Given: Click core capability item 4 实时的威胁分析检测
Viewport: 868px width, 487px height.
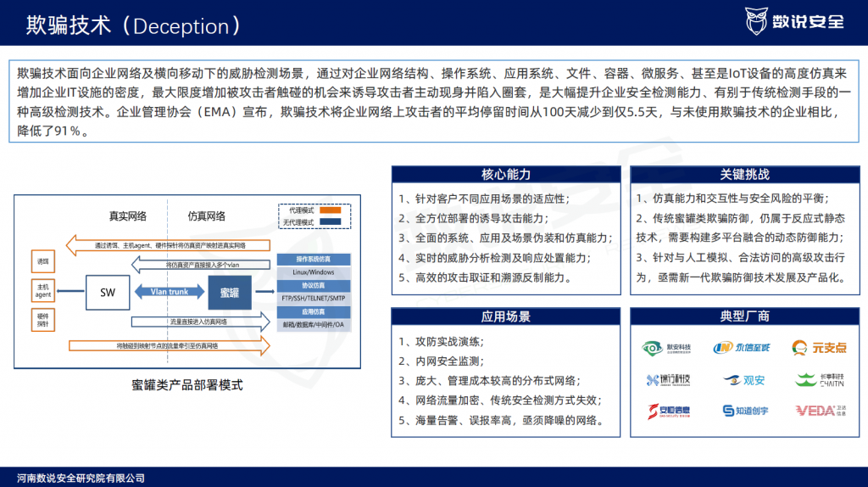Looking at the screenshot, I should 495,258.
